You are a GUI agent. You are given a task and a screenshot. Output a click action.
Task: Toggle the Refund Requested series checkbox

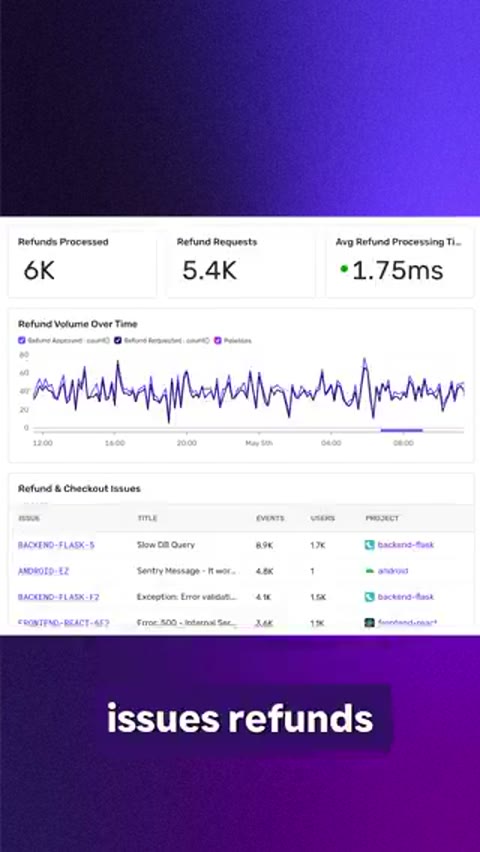[x=118, y=341]
